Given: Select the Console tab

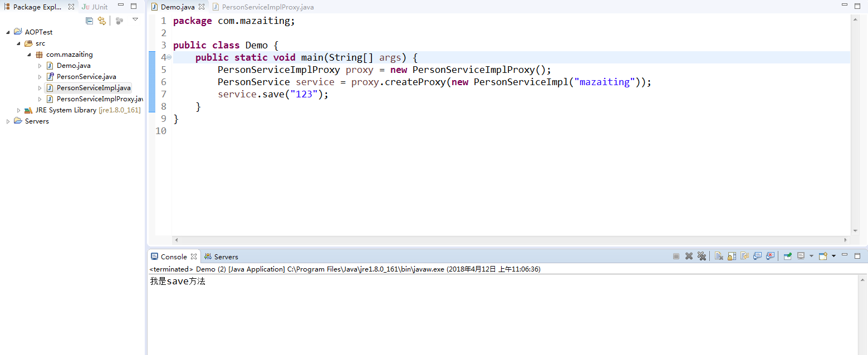Looking at the screenshot, I should tap(174, 257).
